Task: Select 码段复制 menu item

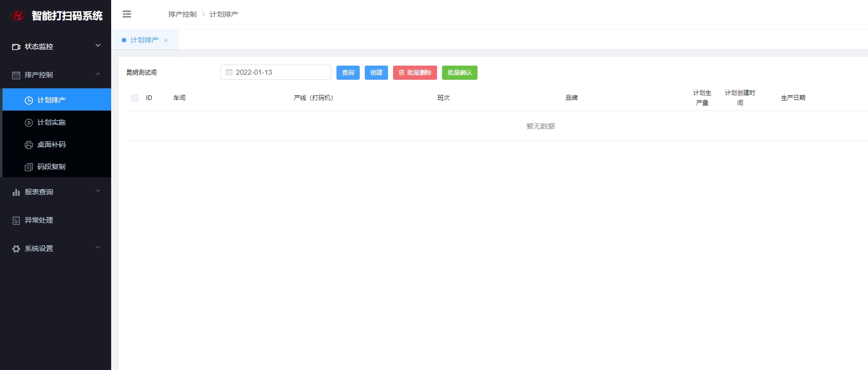Action: [57, 167]
